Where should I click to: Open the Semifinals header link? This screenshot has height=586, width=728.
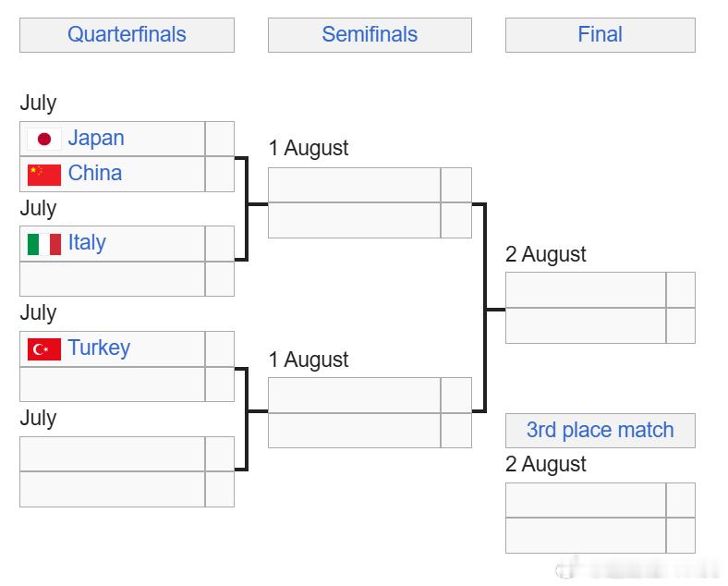click(370, 34)
